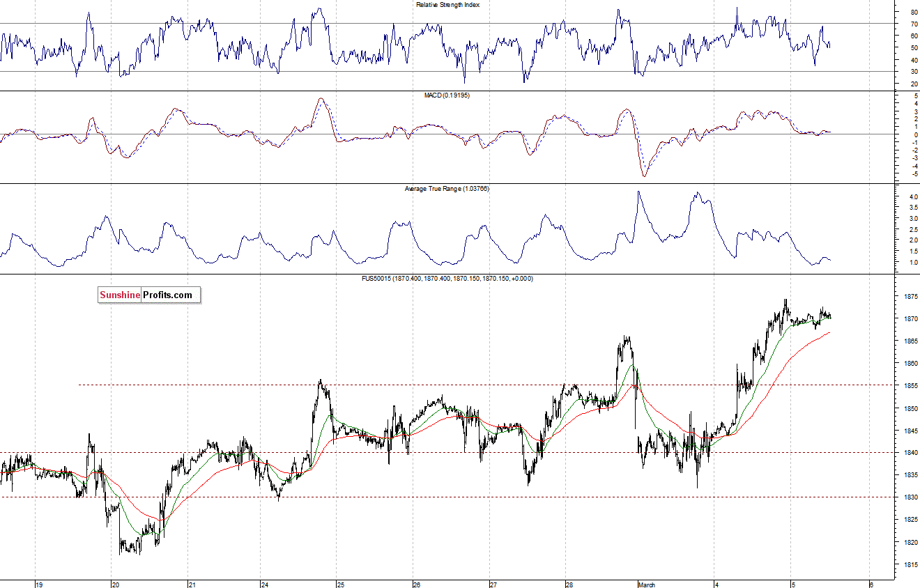Click the MACD (0.19195) panel title
Image resolution: width=920 pixels, height=588 pixels.
pos(447,95)
